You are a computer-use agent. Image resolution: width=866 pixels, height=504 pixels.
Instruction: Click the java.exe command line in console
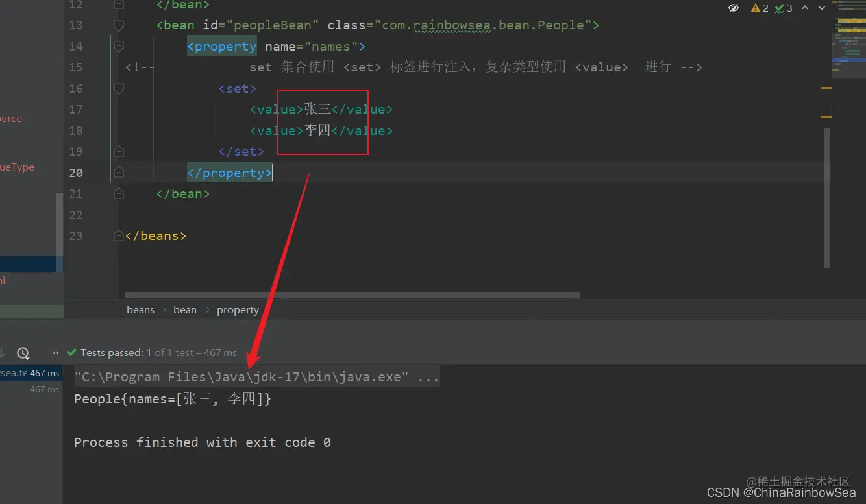click(257, 377)
